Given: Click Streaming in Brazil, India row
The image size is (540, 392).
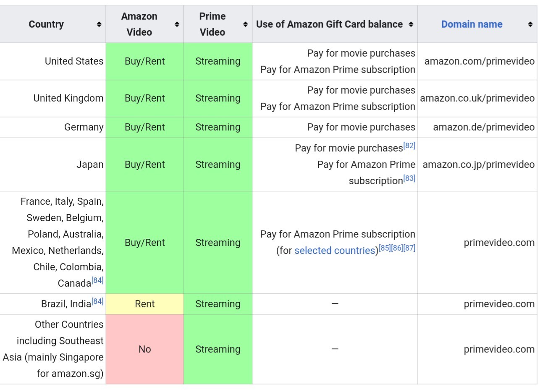Looking at the screenshot, I should (218, 304).
